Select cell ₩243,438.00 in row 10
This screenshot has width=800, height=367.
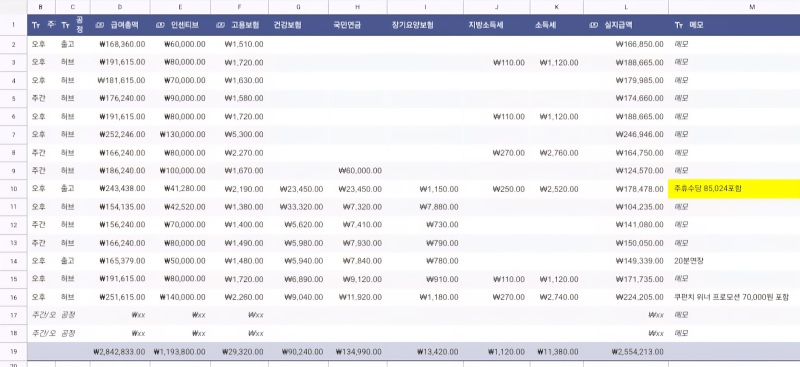pyautogui.click(x=120, y=189)
